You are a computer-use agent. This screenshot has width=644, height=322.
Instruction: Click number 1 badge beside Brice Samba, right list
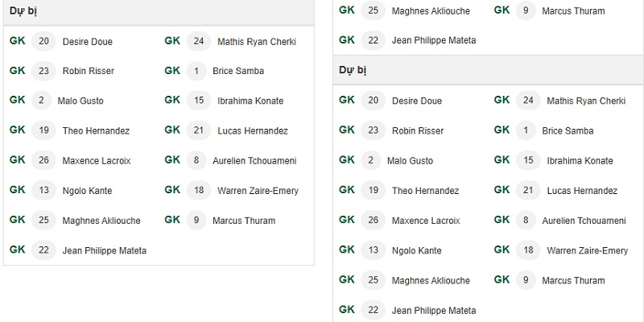click(x=526, y=130)
